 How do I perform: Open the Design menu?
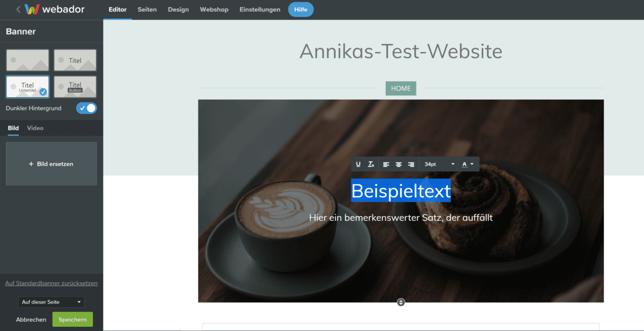(178, 10)
